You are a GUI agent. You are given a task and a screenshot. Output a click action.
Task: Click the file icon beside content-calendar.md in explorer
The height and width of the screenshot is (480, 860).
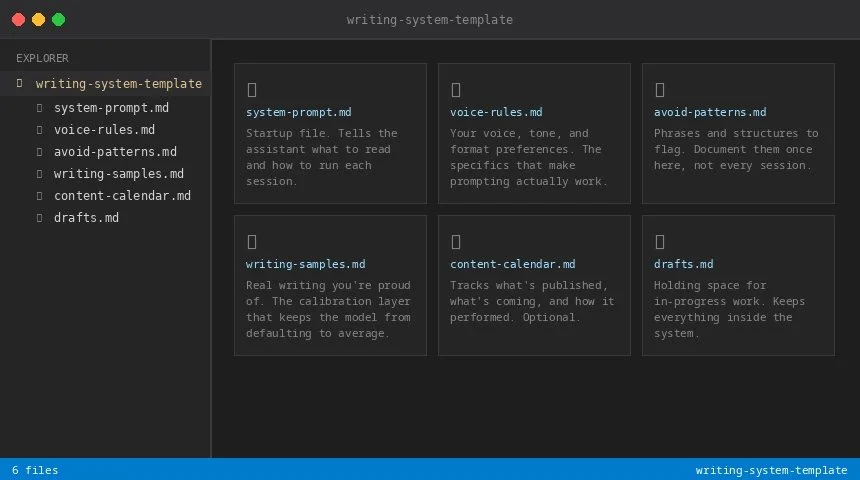pyautogui.click(x=39, y=196)
